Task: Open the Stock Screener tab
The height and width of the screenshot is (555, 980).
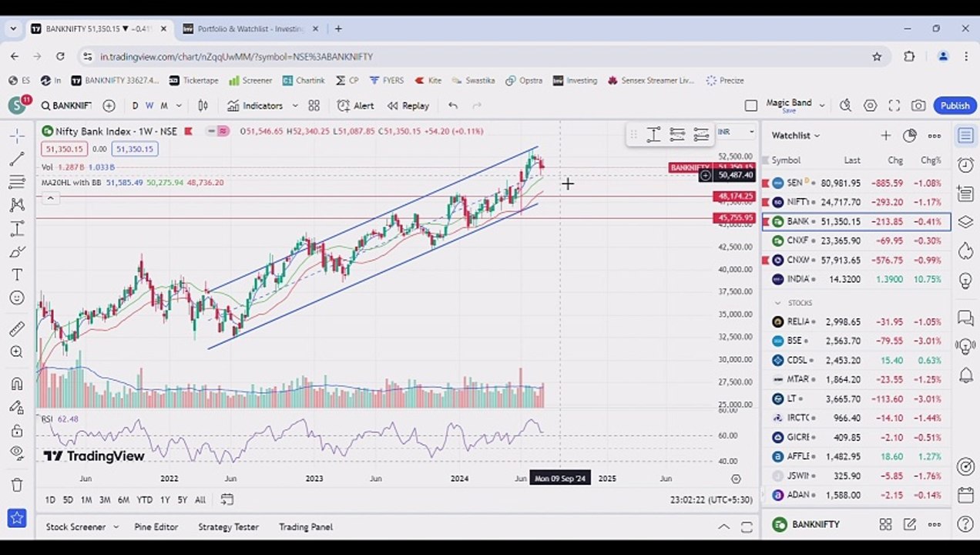Action: coord(76,527)
